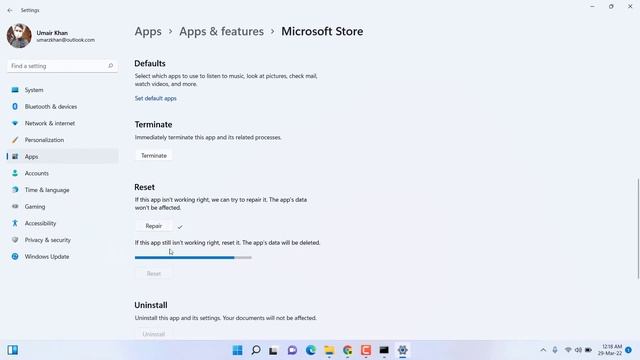Click the Microsoft Store breadcrumb title
Viewport: 640px width, 360px height.
322,31
